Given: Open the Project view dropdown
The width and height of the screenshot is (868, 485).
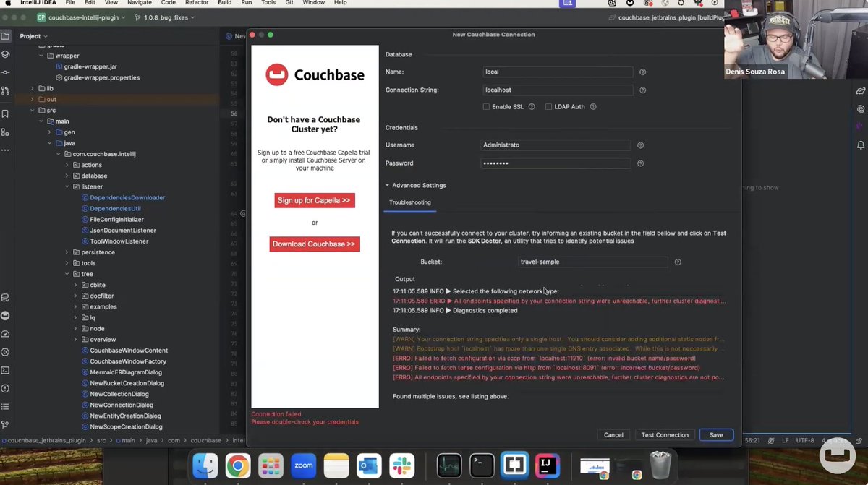Looking at the screenshot, I should tap(33, 36).
